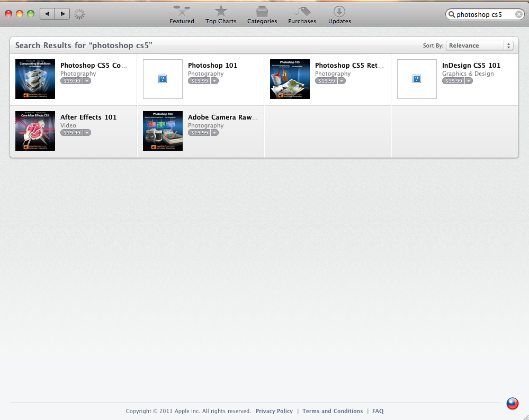Open the After Effects 101 title
Viewport: 529px width, 420px height.
click(x=88, y=117)
